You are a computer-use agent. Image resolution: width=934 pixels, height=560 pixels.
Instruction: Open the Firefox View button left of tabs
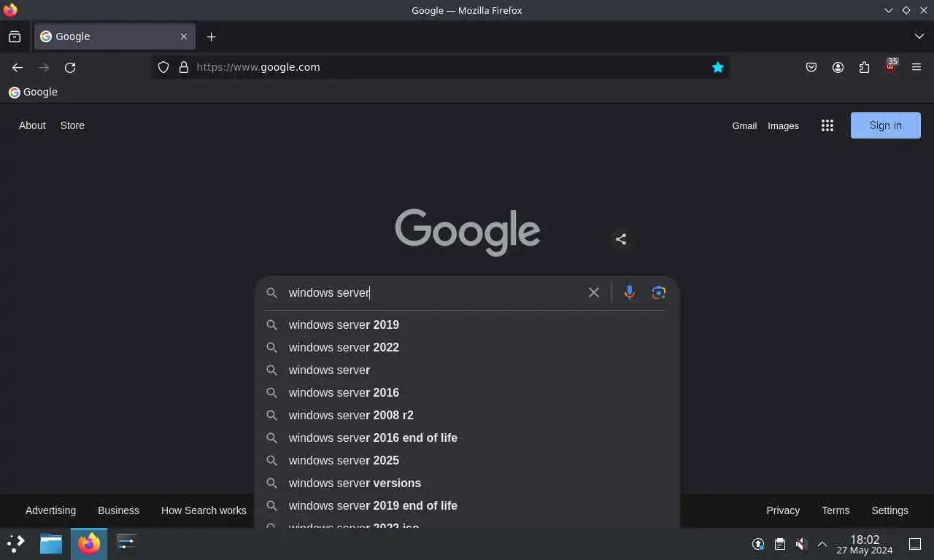point(15,36)
